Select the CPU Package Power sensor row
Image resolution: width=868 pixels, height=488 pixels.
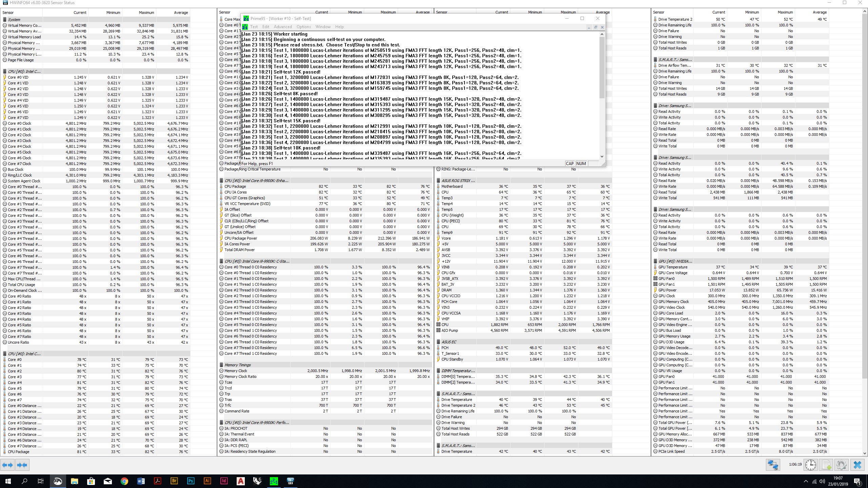point(241,238)
